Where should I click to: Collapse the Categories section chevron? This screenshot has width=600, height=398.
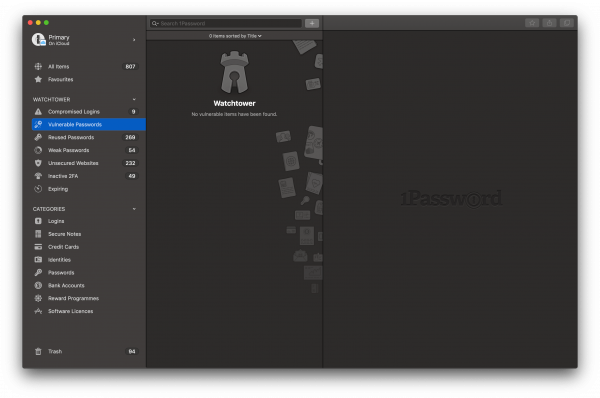[134, 209]
